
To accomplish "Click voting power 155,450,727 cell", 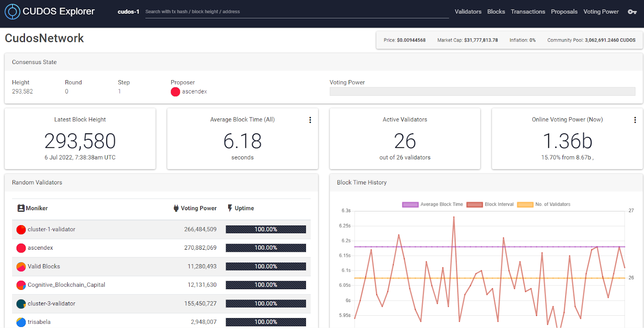I will pyautogui.click(x=200, y=304).
